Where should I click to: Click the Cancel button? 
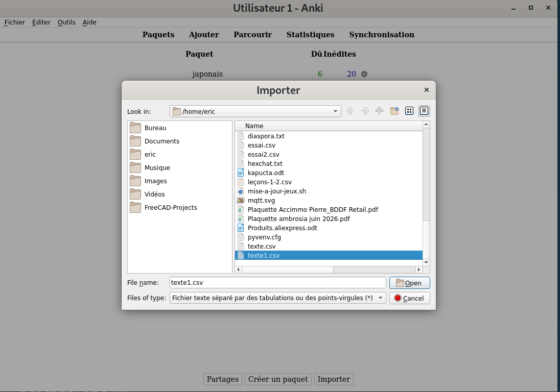tap(409, 298)
